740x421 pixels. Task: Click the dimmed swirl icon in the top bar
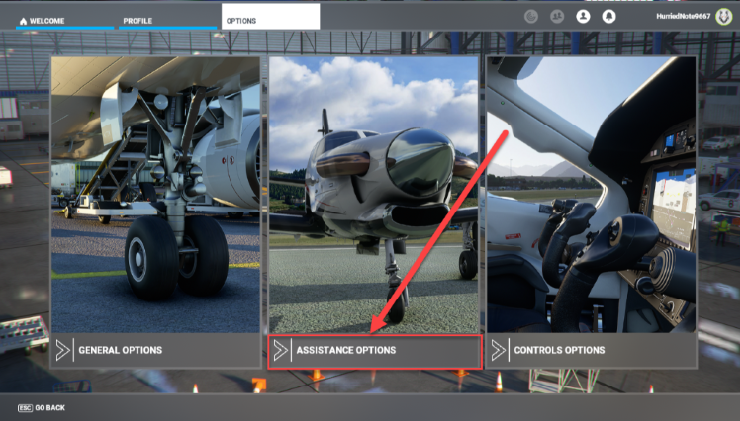tap(531, 17)
